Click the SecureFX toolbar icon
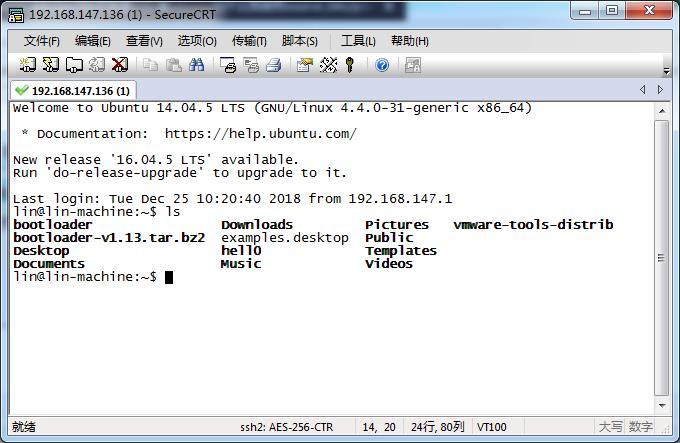 [412, 65]
